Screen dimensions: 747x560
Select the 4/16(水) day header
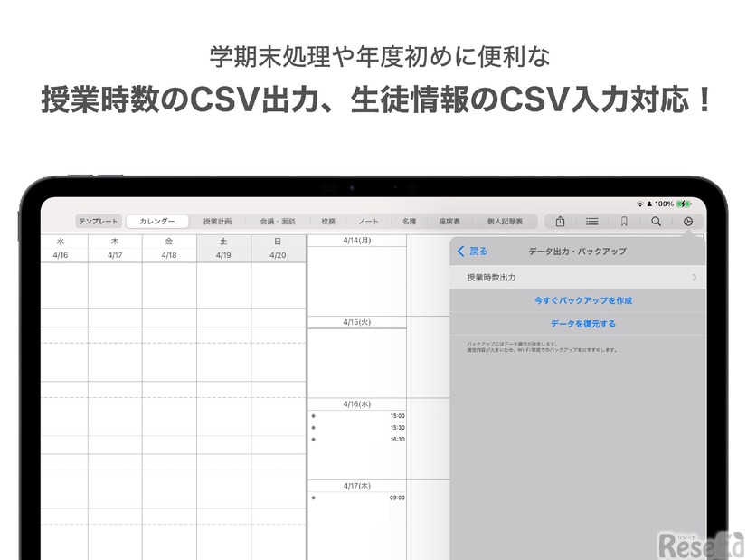[357, 403]
